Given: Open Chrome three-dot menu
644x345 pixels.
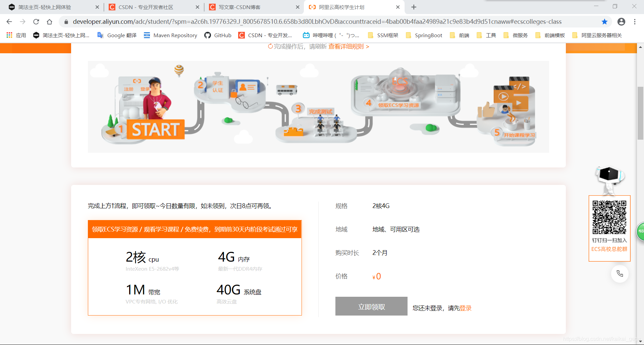Looking at the screenshot, I should click(635, 22).
